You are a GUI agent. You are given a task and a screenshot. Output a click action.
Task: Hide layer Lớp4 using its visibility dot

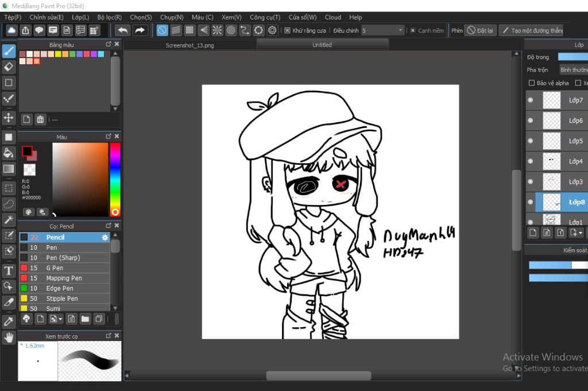coord(530,161)
